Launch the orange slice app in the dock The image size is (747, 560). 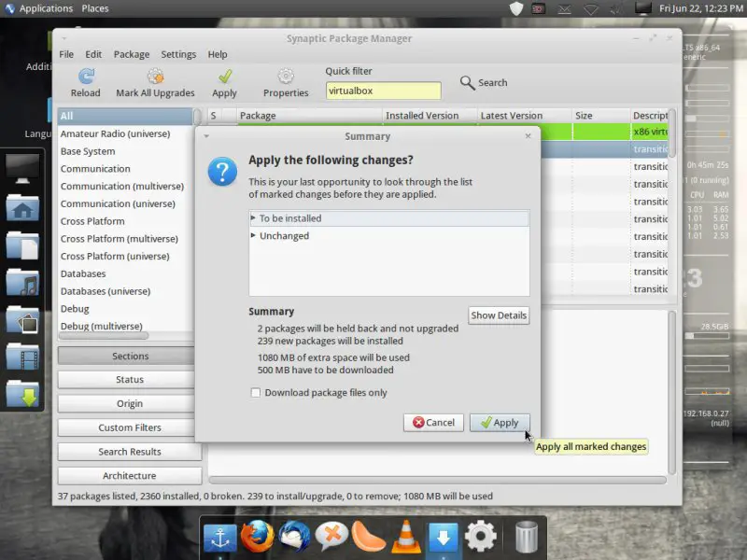coord(368,537)
